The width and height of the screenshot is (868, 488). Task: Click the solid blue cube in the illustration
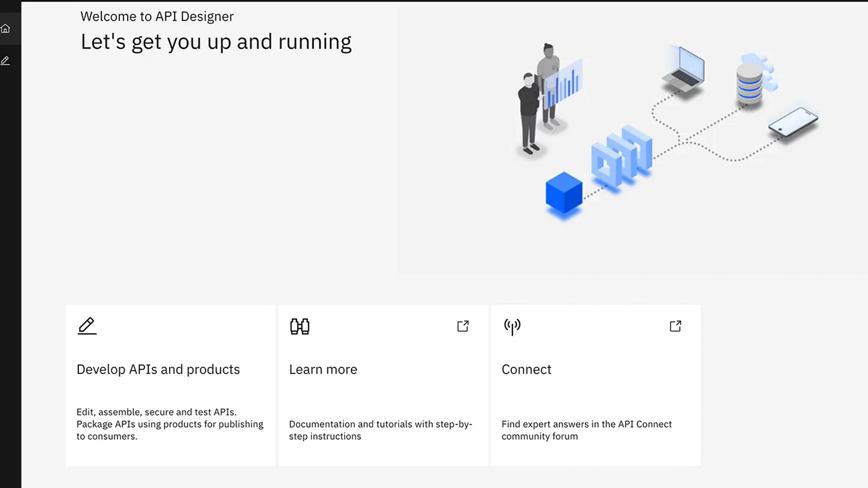coord(564,193)
